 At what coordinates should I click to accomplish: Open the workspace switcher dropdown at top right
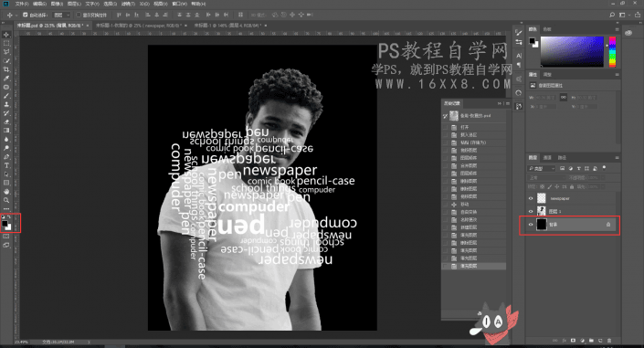624,15
